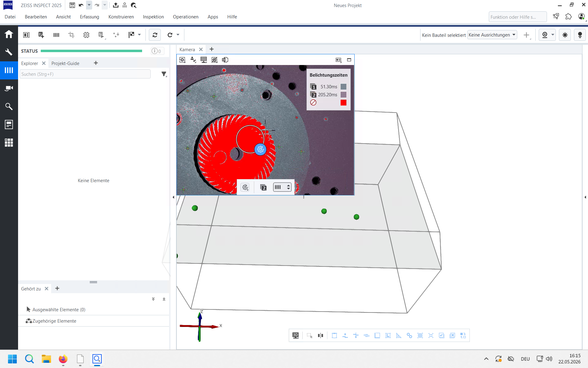Toggle the 3D view button in bottom toolbar
This screenshot has height=368, width=588.
click(x=296, y=335)
